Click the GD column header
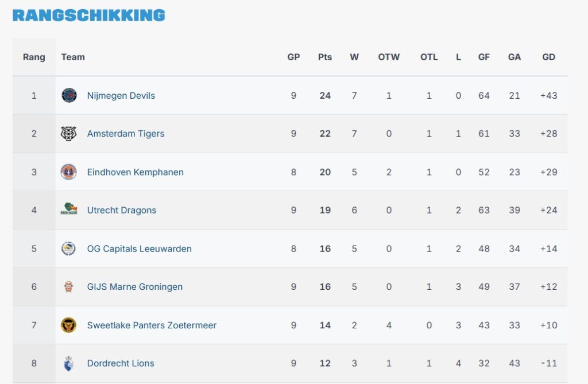 (548, 57)
